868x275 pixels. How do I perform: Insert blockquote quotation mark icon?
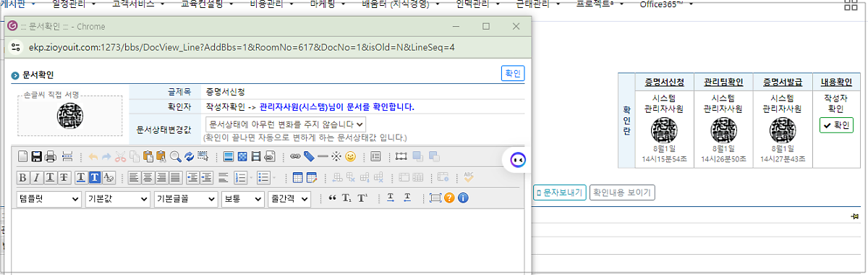click(332, 198)
